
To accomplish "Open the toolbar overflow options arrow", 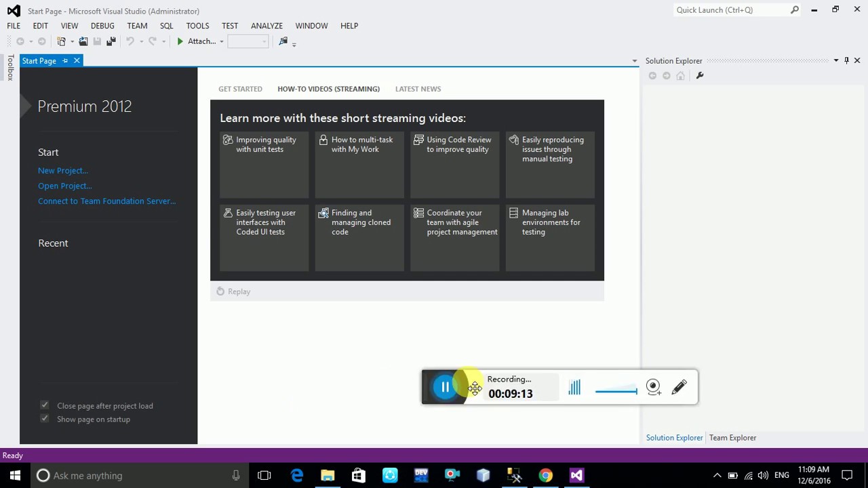I will pos(294,45).
